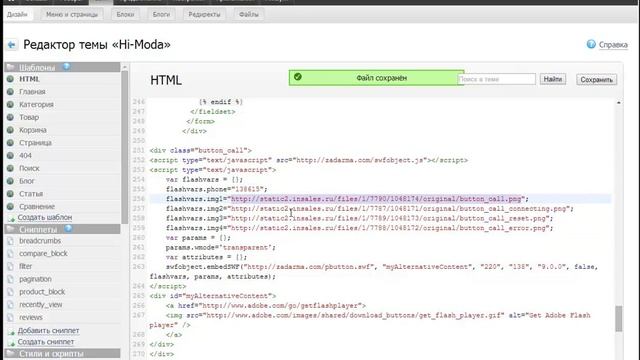640x360 pixels.
Task: Click the file icon beside breadcrumbs
Action: click(11, 241)
